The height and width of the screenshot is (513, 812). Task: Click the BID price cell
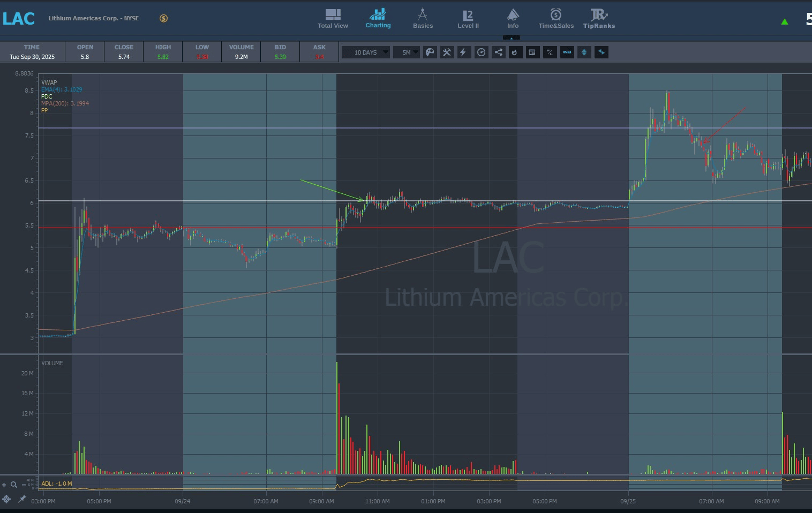pos(280,52)
